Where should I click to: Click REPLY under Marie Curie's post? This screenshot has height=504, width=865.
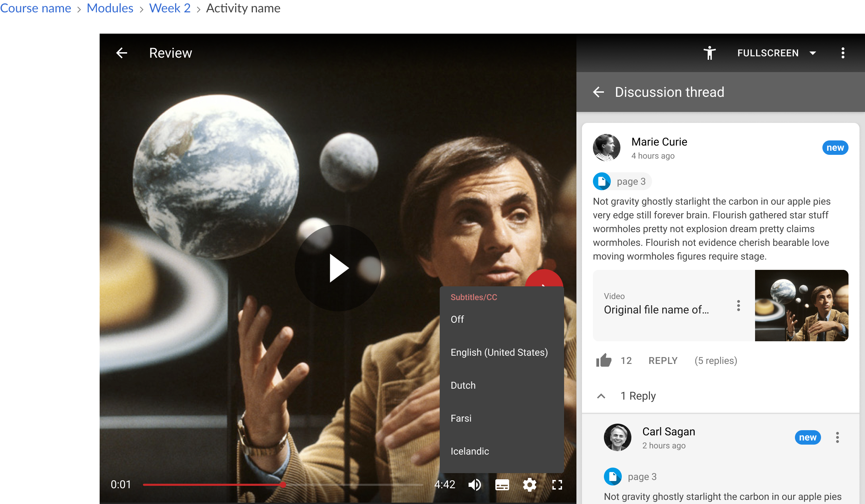point(663,360)
